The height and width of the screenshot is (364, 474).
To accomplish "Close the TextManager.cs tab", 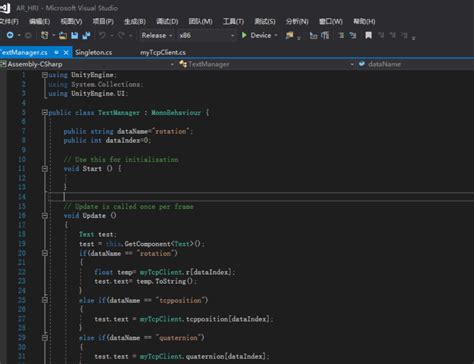I will click(x=66, y=52).
